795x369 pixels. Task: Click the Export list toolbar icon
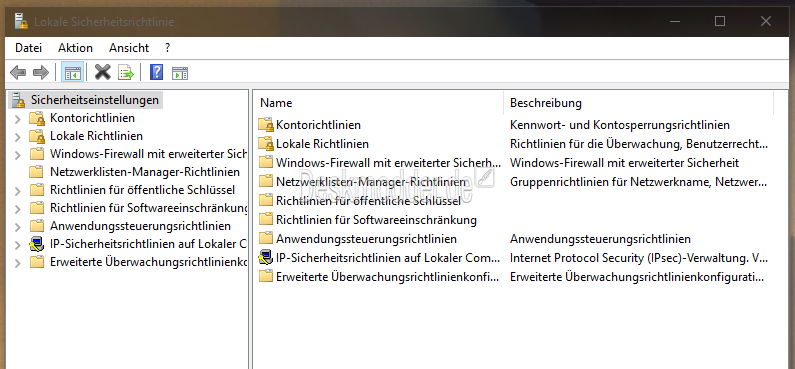126,72
